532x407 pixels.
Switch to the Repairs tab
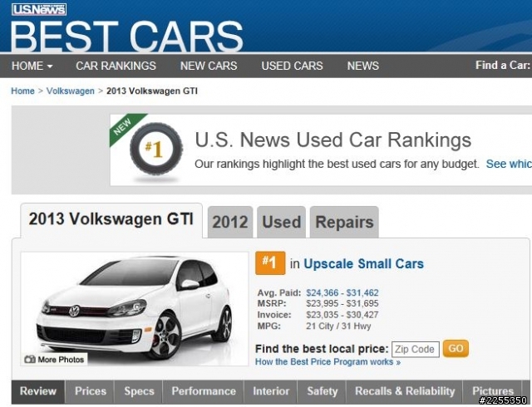tap(344, 222)
